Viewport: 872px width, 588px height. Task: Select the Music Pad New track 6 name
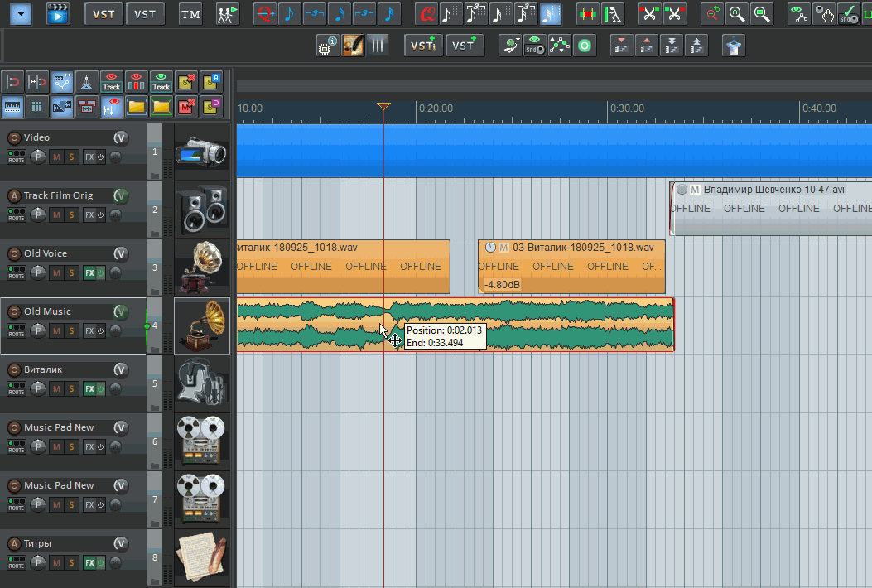pos(59,427)
